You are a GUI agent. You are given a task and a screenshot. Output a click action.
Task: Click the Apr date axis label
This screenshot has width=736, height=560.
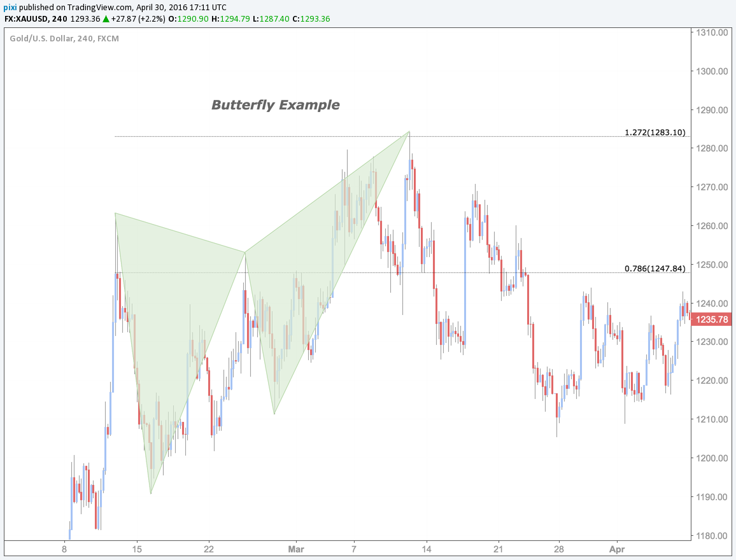[x=617, y=549]
